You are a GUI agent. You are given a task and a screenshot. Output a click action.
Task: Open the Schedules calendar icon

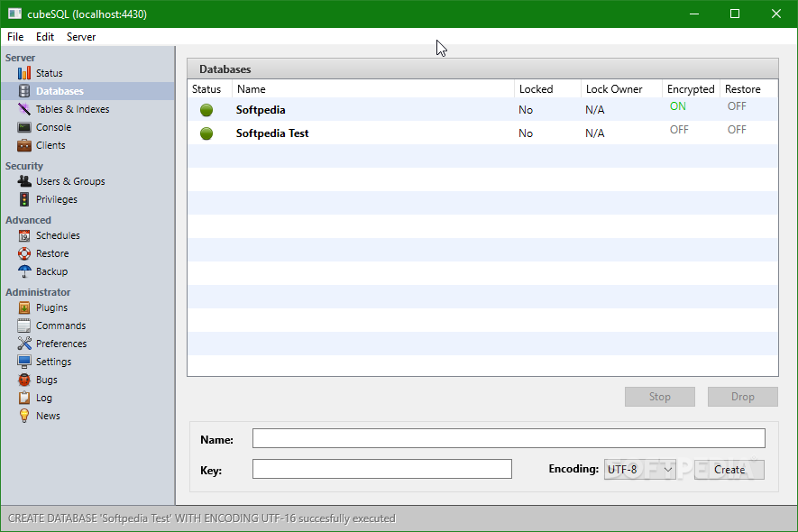click(x=24, y=235)
